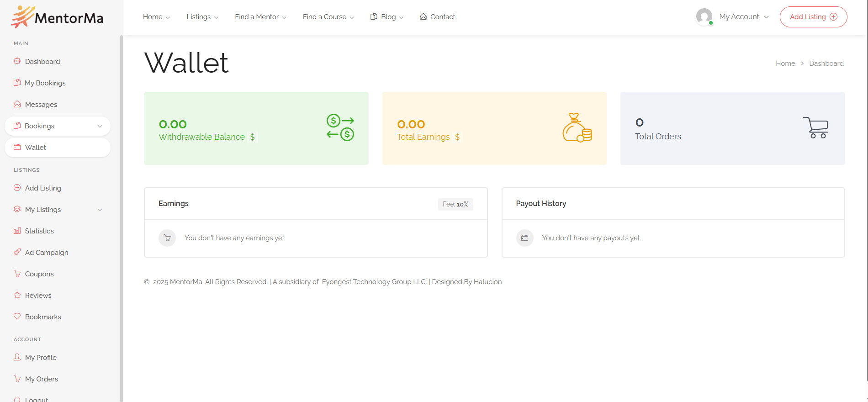Open Coupons from the sidebar
This screenshot has height=402, width=868.
click(x=39, y=274)
